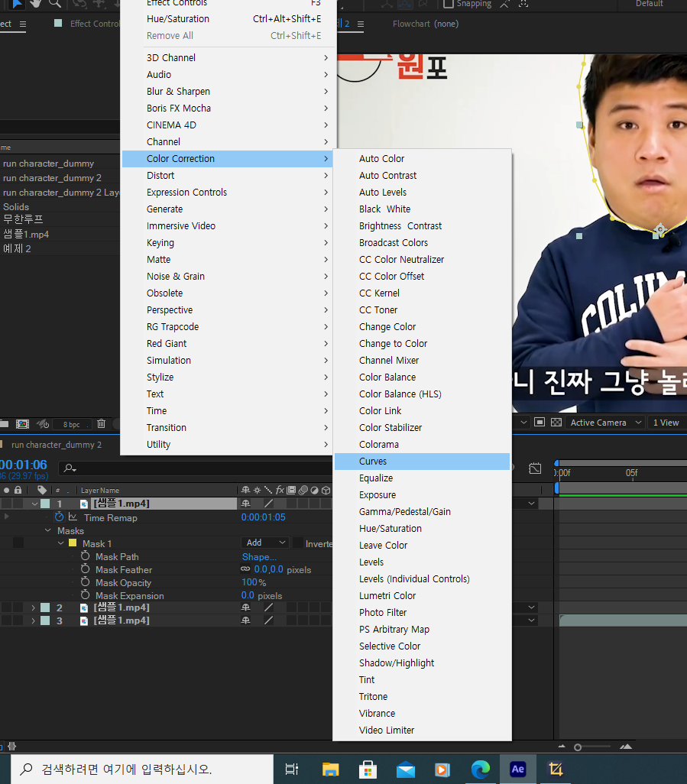Viewport: 687px width, 784px height.
Task: Open Microsoft Edge from taskbar
Action: (480, 769)
